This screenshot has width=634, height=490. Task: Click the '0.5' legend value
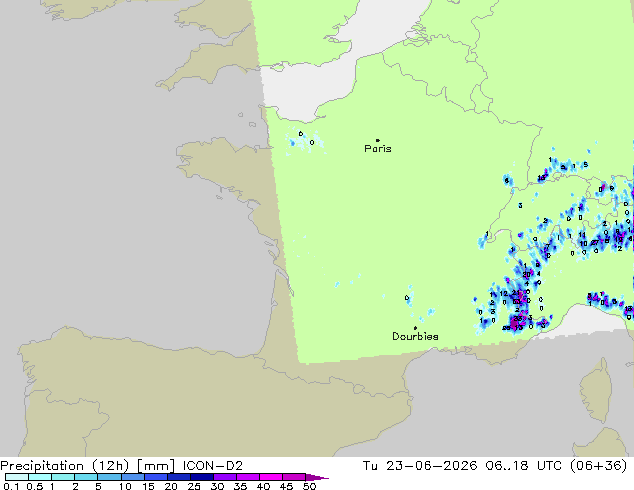pyautogui.click(x=35, y=486)
